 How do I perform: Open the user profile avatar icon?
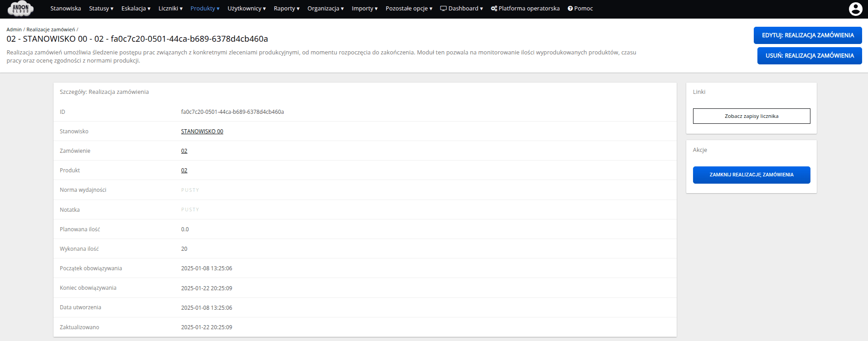(x=855, y=9)
